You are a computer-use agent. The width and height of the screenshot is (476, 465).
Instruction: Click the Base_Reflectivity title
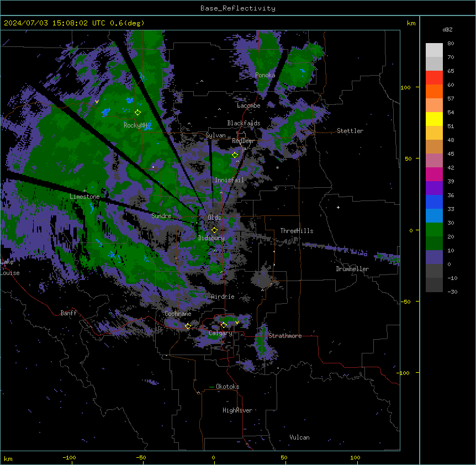click(238, 8)
